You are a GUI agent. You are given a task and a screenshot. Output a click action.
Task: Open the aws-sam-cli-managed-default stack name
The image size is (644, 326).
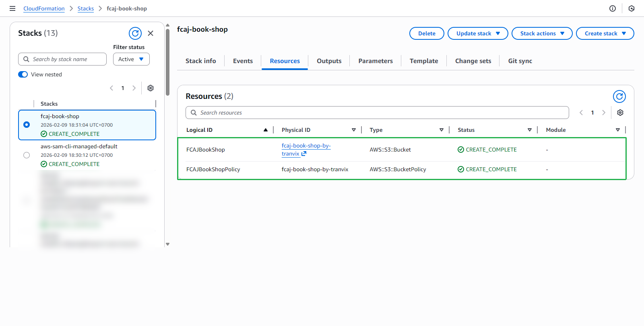tap(79, 147)
